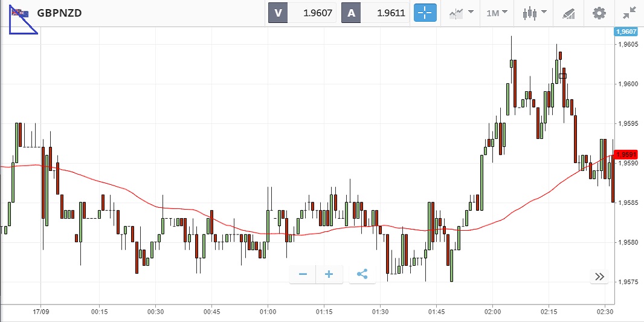Click the blue 1.9607 price tag
Viewport: 644px width, 322px height.
625,31
